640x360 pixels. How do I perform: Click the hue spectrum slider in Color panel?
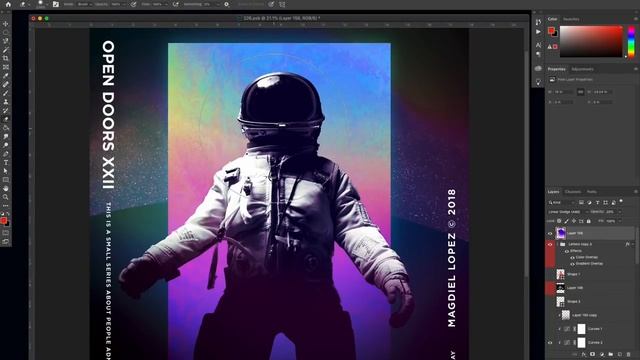(631, 41)
